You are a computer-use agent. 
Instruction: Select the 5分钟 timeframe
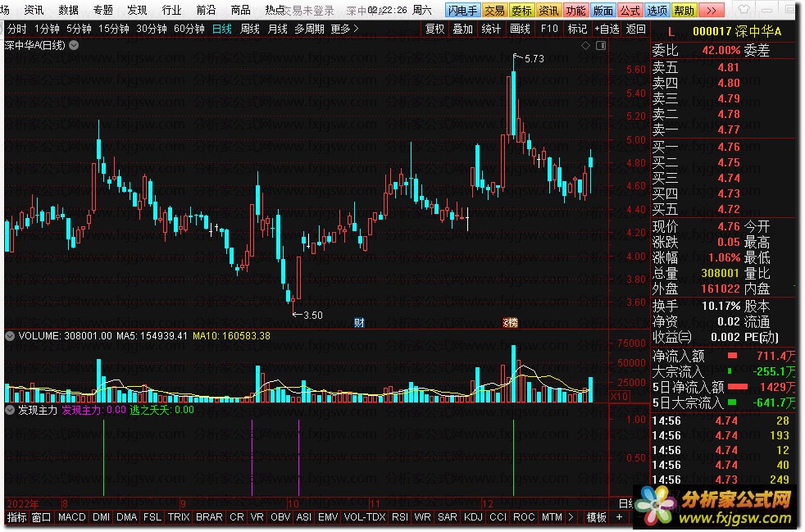coord(79,29)
